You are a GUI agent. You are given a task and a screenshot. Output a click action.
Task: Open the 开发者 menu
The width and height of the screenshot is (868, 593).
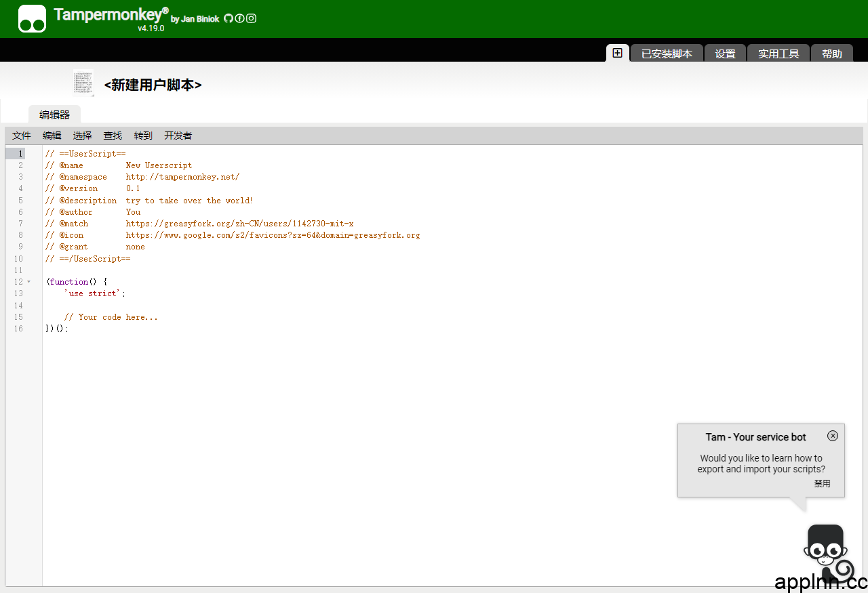[178, 136]
